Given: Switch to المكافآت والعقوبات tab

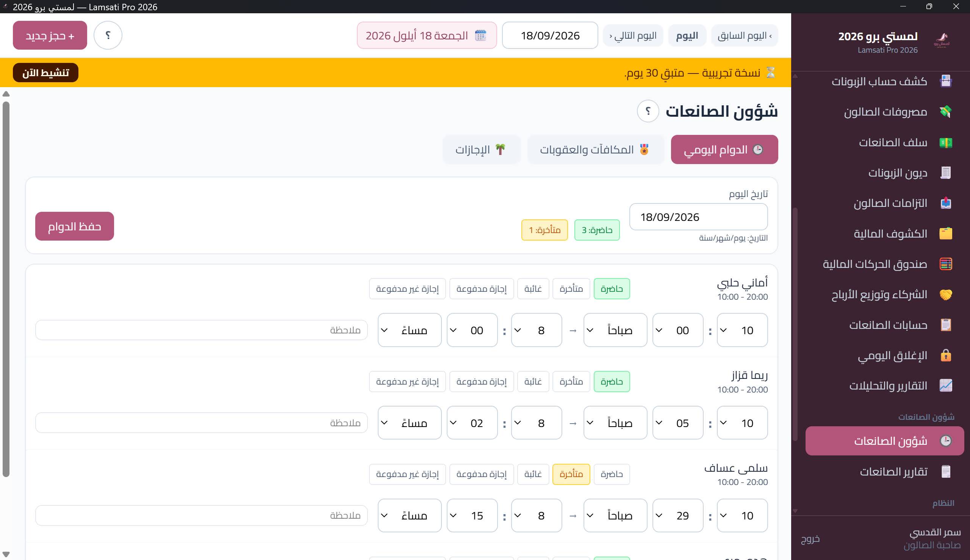Looking at the screenshot, I should pyautogui.click(x=595, y=150).
